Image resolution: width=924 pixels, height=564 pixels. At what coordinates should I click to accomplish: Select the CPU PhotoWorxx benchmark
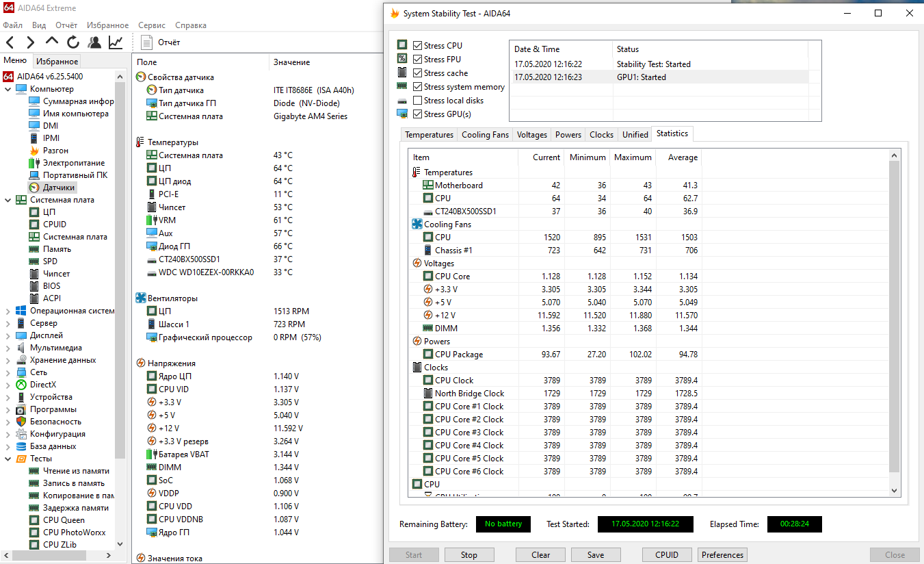point(74,533)
